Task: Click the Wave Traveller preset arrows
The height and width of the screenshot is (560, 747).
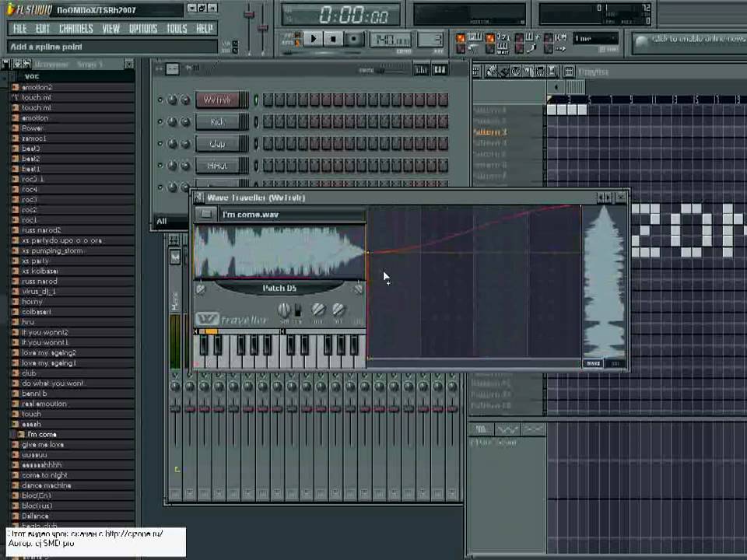Action: (x=604, y=197)
